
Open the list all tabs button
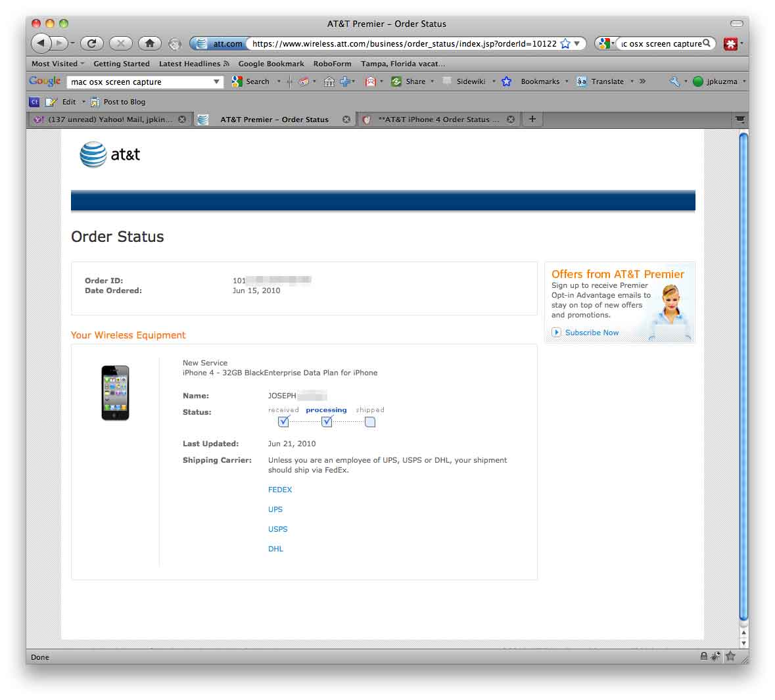(x=740, y=119)
